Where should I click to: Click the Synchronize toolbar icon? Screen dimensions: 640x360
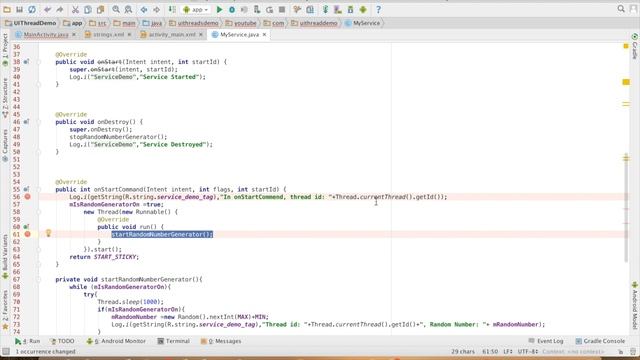tap(32, 9)
